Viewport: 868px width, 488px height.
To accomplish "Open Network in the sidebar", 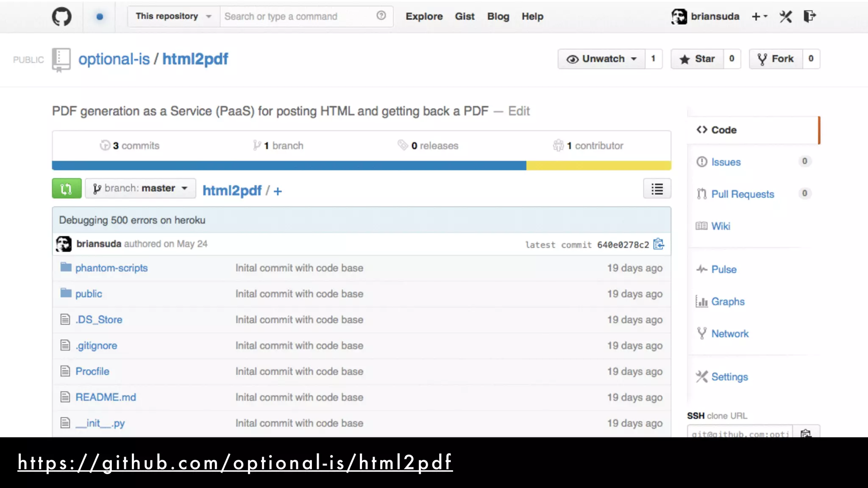I will coord(730,334).
